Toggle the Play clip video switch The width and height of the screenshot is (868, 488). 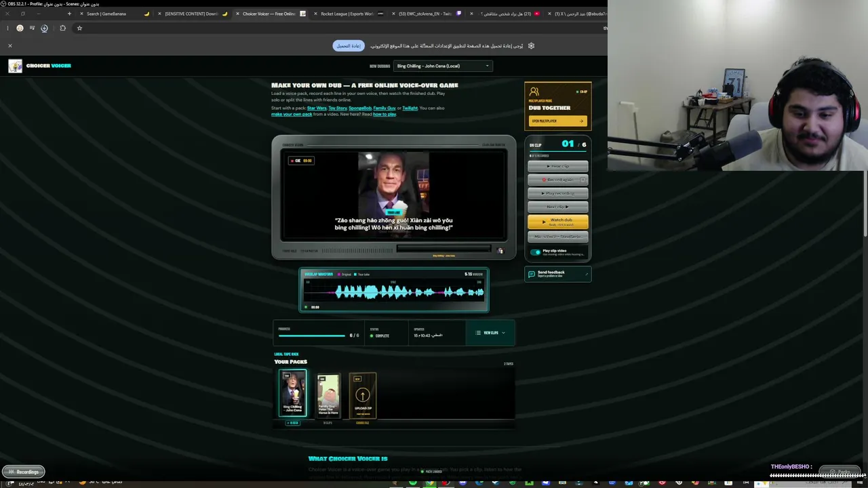[x=536, y=252]
